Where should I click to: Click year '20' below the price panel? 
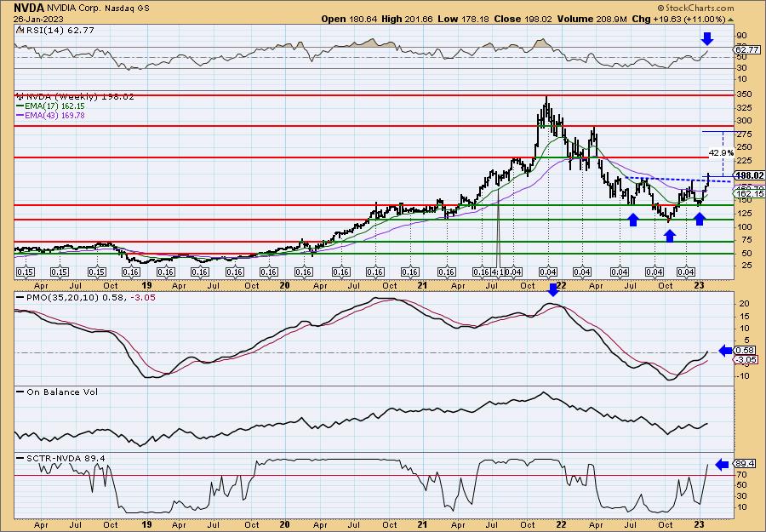285,285
